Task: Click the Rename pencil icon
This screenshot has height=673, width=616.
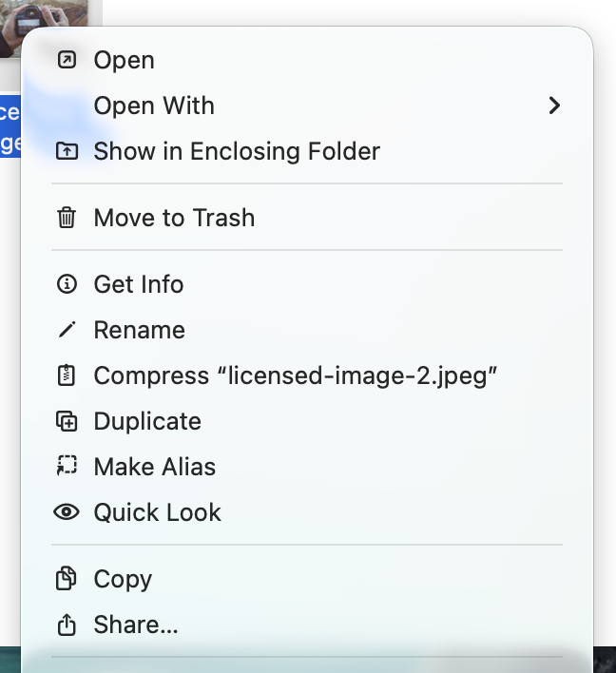Action: 67,330
